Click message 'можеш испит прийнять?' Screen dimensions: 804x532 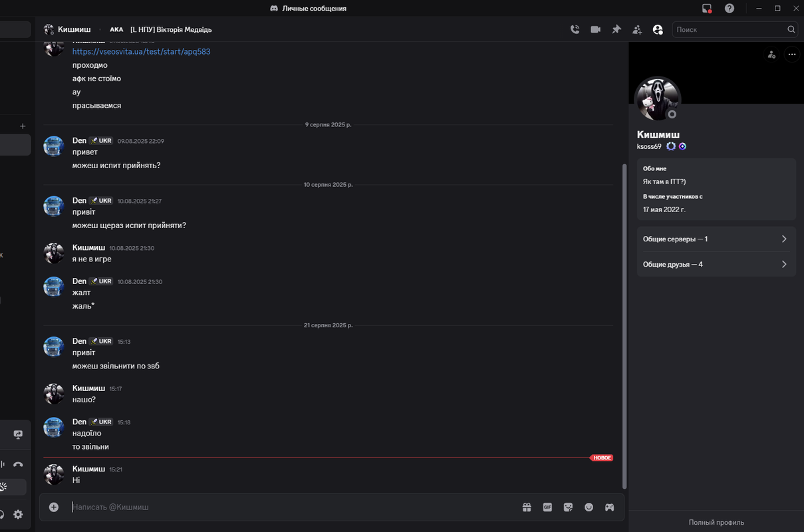pos(116,165)
